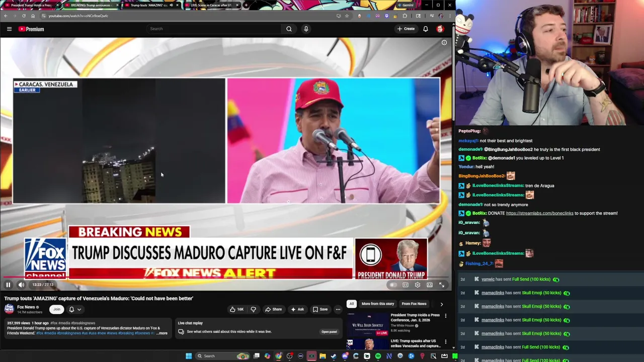This screenshot has width=644, height=362.
Task: Switch the player to theater mode
Action: click(430, 285)
